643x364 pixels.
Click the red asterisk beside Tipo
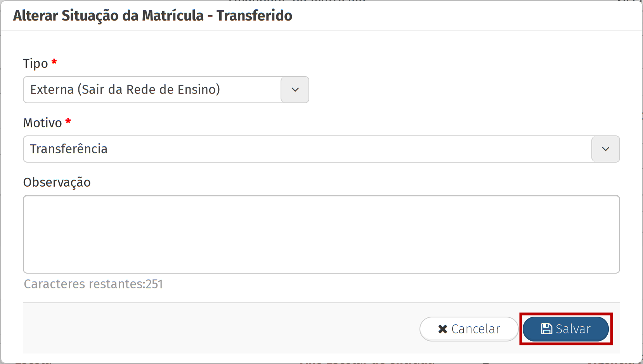coord(54,62)
